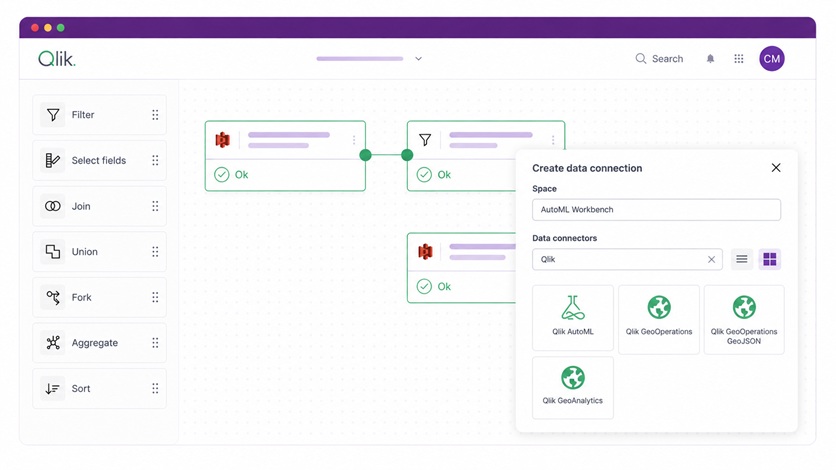Click the funnel icon on the filter node
This screenshot has height=470, width=836.
pos(425,140)
